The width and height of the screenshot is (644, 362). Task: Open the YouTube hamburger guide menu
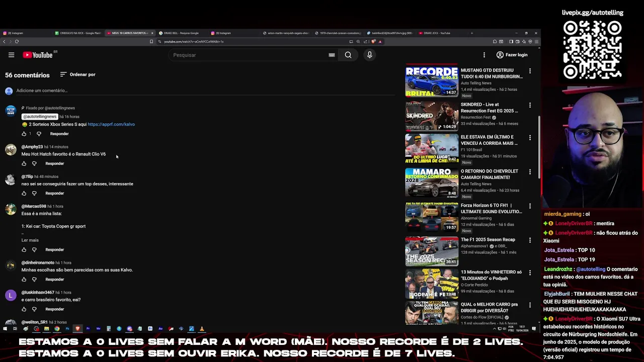(x=11, y=55)
